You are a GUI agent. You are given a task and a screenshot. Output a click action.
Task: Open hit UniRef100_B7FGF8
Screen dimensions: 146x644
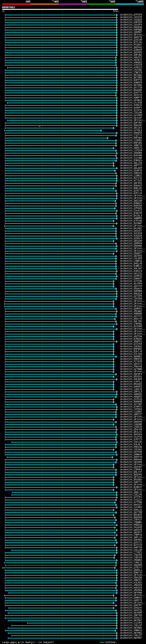(131, 15)
